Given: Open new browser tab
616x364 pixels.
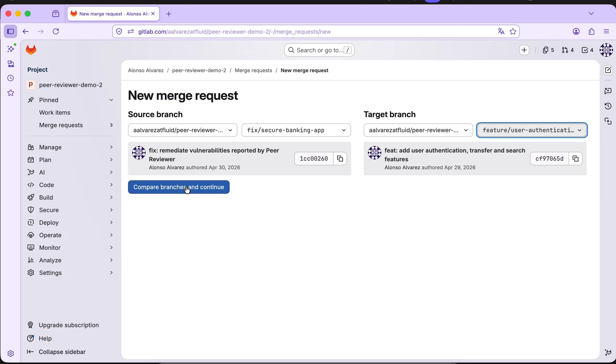Looking at the screenshot, I should tap(169, 14).
